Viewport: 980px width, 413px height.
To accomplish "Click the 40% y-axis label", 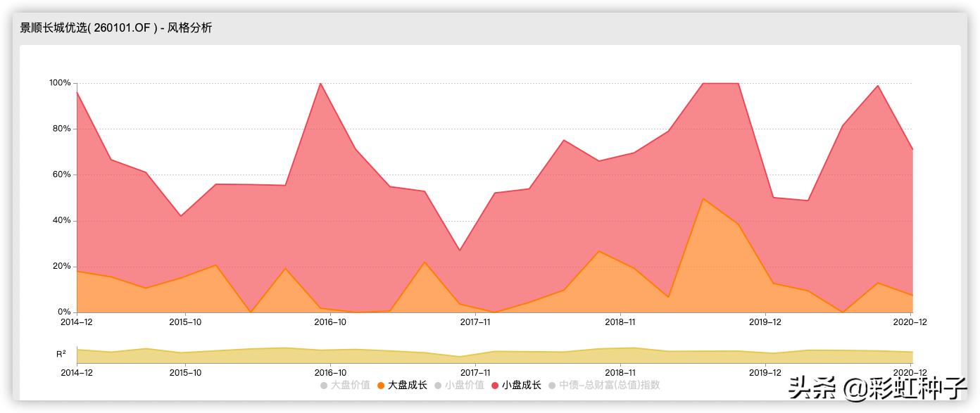I will pyautogui.click(x=62, y=220).
